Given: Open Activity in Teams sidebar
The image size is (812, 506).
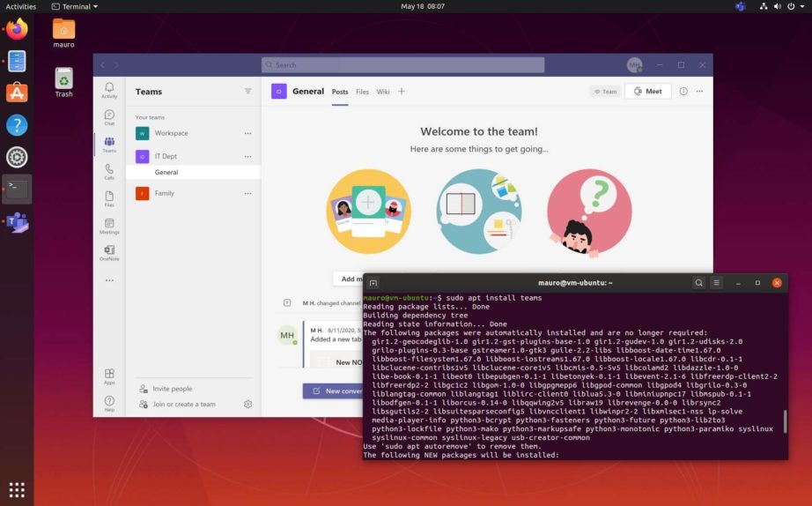Looking at the screenshot, I should (109, 90).
